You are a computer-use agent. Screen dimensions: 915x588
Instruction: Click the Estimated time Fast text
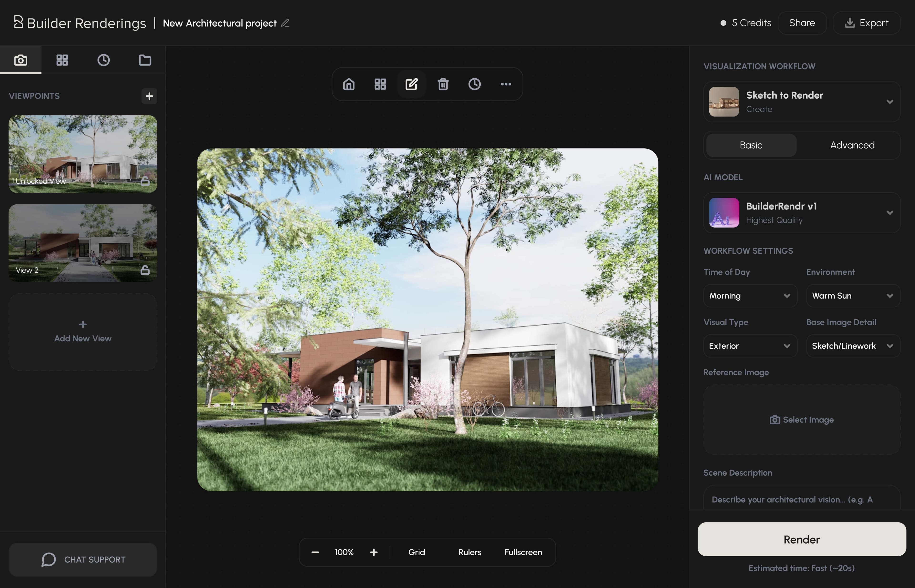802,568
